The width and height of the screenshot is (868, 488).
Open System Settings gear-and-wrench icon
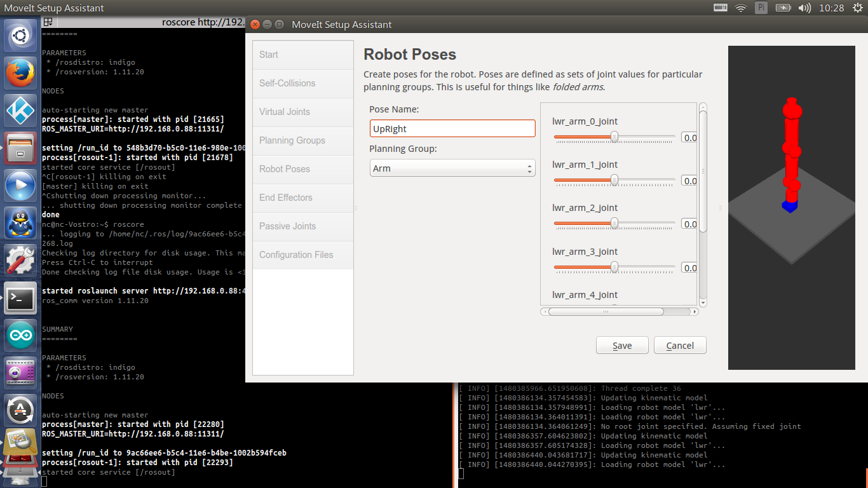click(21, 261)
